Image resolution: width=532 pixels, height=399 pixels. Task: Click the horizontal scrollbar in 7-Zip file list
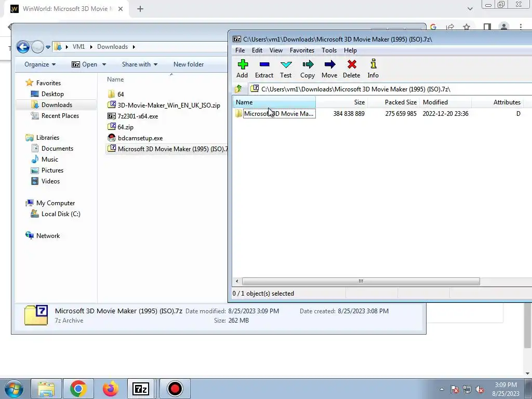(361, 281)
